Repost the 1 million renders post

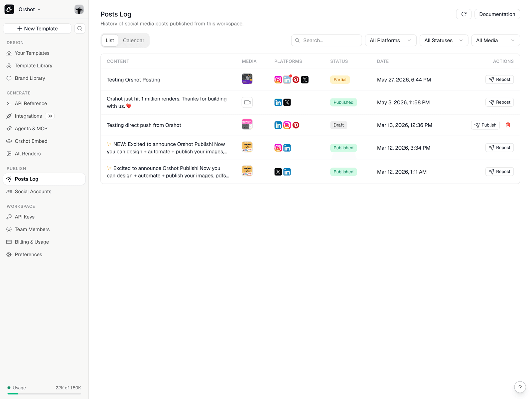[x=499, y=102]
